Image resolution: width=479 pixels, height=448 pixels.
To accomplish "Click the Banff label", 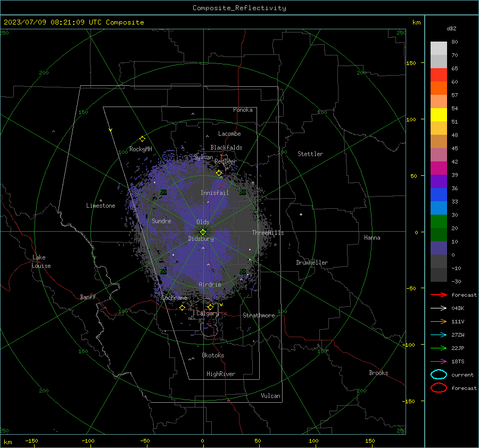I will click(x=88, y=297).
